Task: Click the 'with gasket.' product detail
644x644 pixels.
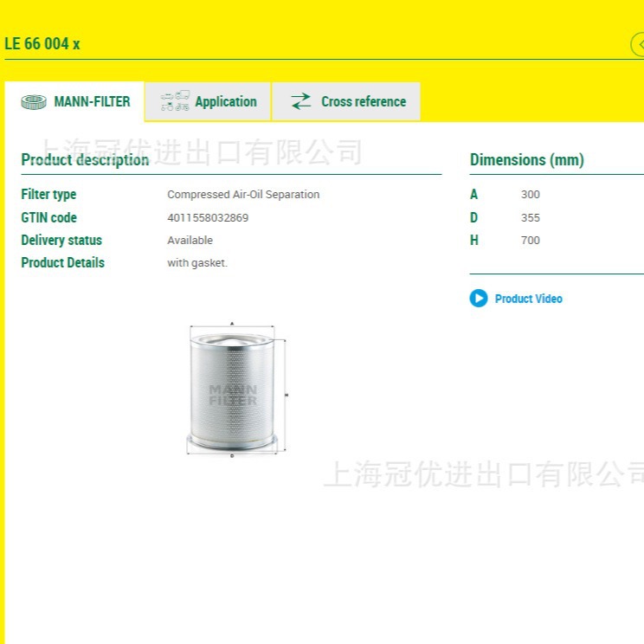Action: coord(197,263)
